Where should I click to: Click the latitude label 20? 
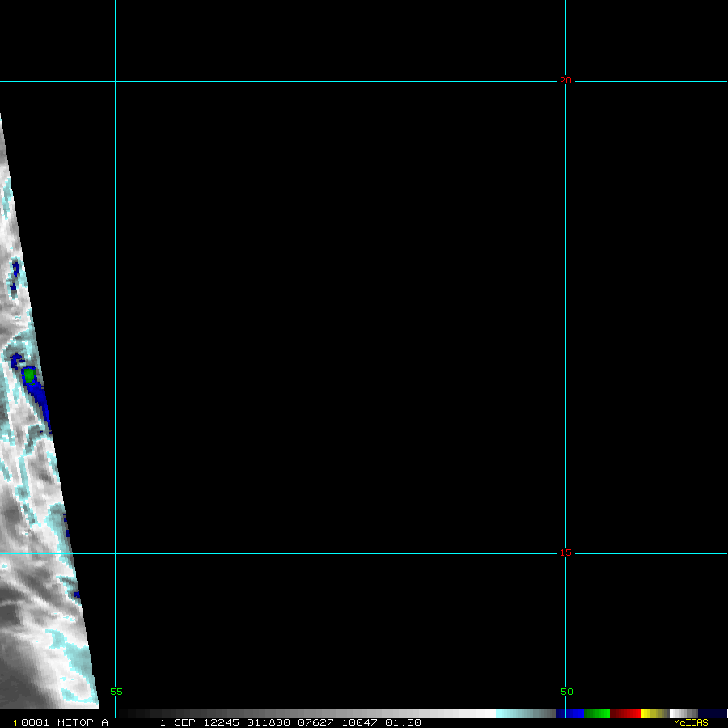point(565,80)
